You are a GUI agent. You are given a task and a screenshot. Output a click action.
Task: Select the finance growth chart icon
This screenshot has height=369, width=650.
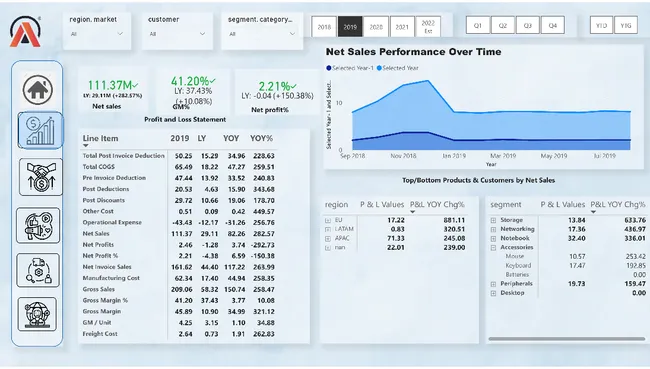point(40,131)
